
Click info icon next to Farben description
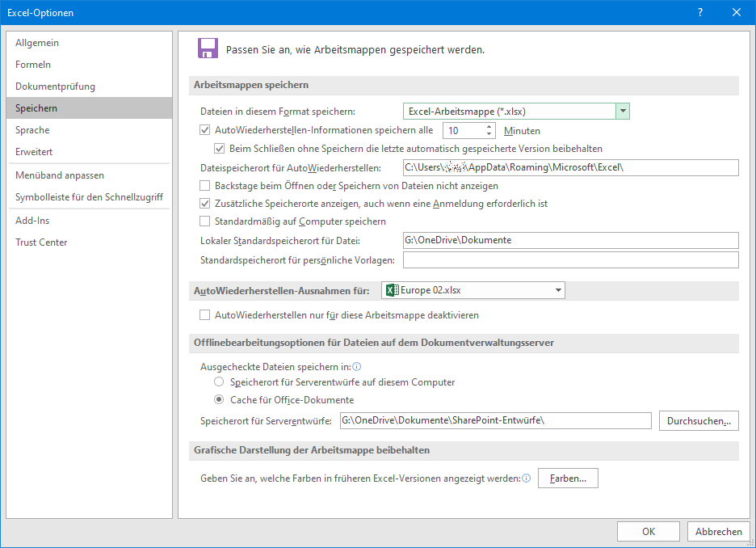pos(527,478)
